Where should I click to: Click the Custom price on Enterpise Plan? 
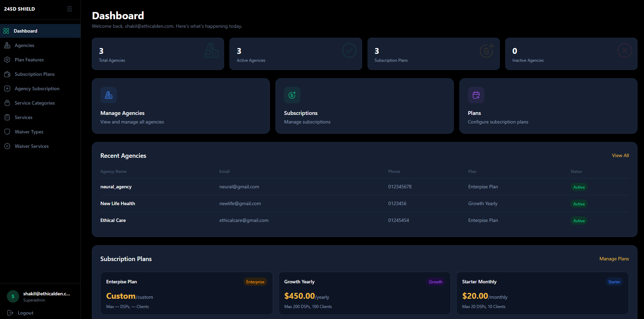121,296
